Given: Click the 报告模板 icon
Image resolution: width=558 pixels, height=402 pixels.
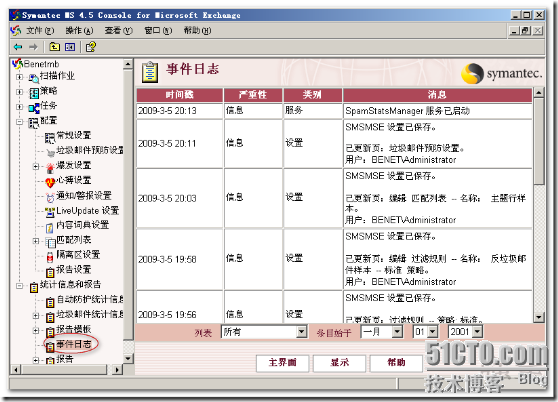Looking at the screenshot, I should pyautogui.click(x=50, y=332).
